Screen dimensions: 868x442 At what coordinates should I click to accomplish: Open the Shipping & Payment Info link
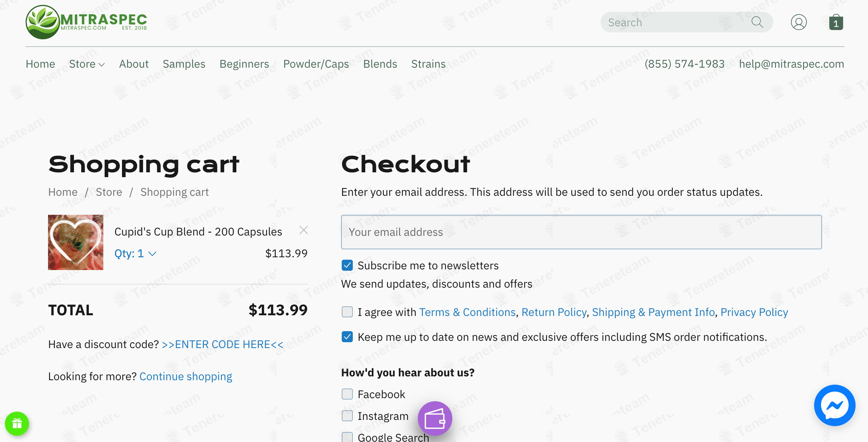click(653, 312)
